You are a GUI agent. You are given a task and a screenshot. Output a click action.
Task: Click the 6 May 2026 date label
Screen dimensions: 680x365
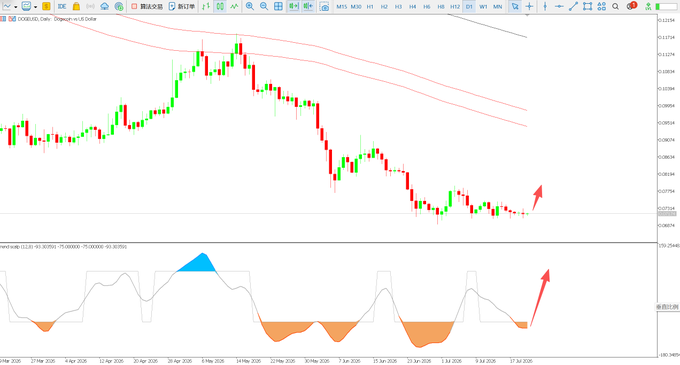tap(212, 361)
